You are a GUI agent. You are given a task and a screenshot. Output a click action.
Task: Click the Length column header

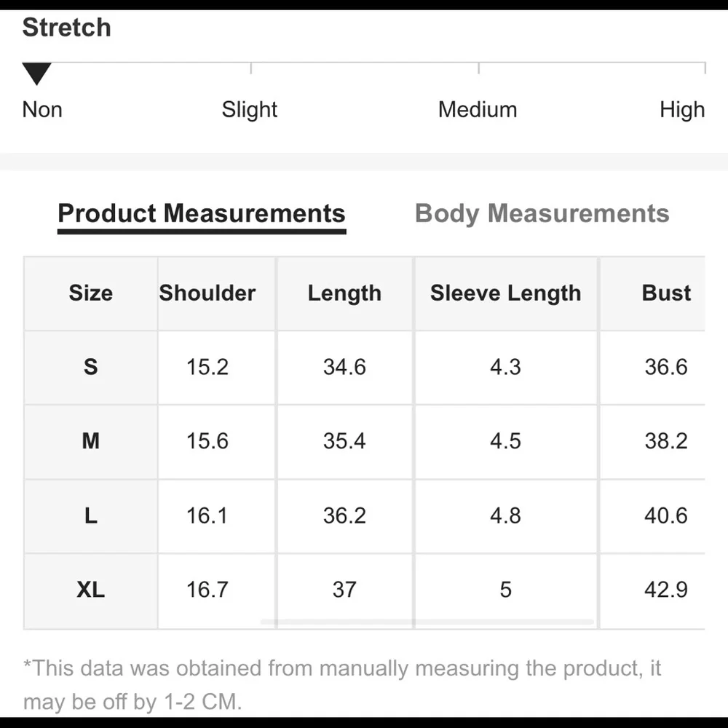(x=344, y=293)
